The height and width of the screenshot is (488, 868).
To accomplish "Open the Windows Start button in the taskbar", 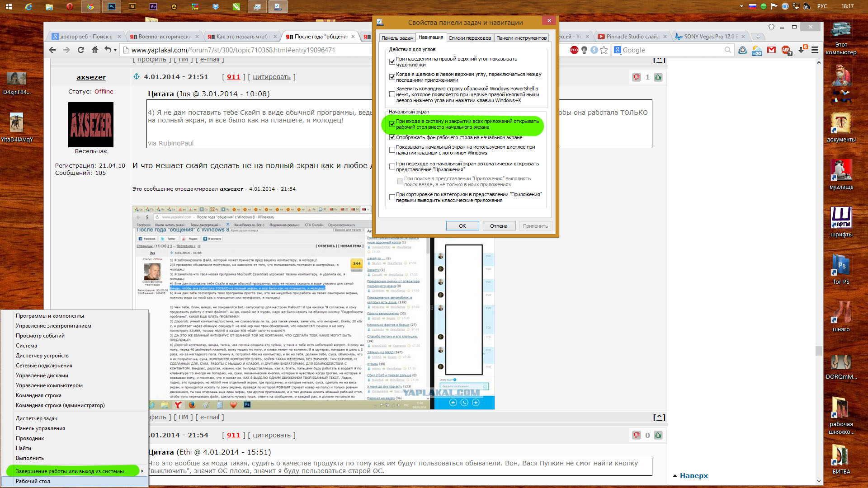I will click(x=9, y=6).
